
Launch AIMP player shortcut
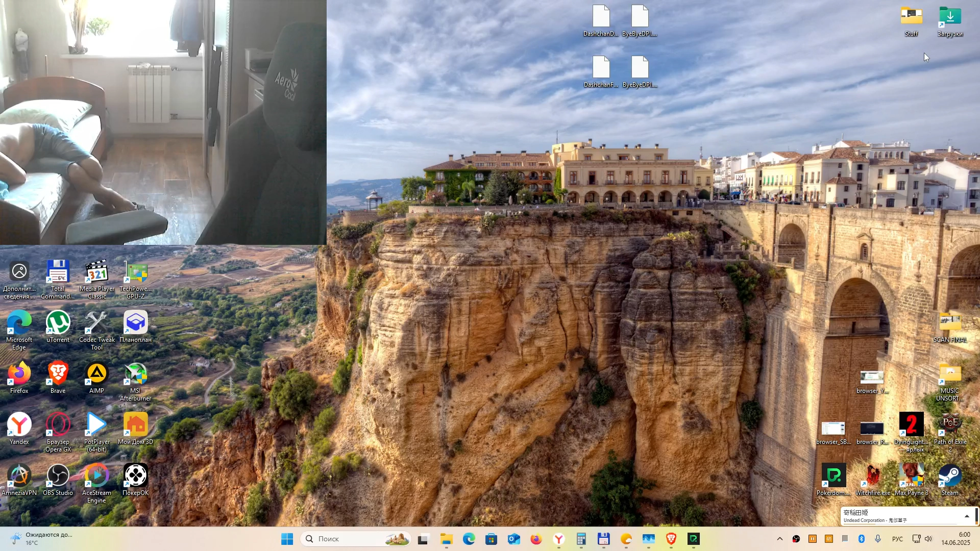pyautogui.click(x=96, y=378)
